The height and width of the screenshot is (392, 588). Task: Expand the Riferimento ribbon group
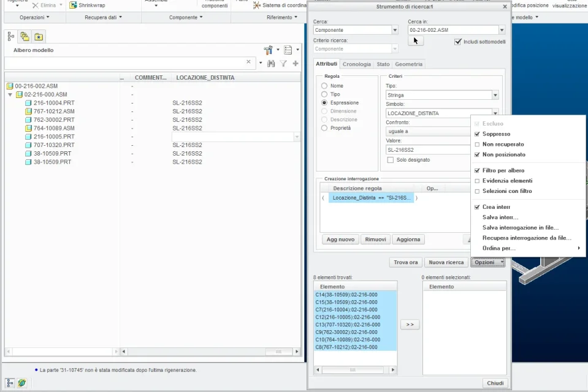(282, 17)
